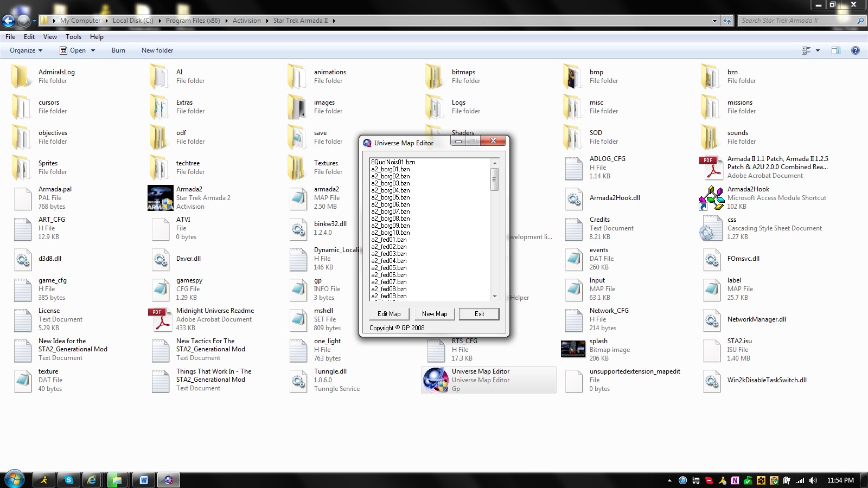868x488 pixels.
Task: Open the images folder icon
Action: click(x=298, y=107)
